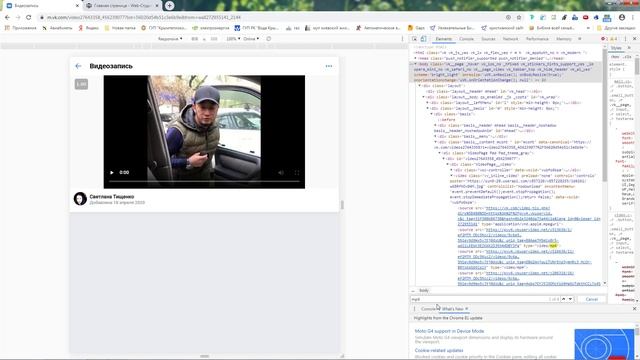Close the bottom DevTools drawer
This screenshot has width=640, height=360.
tap(634, 309)
